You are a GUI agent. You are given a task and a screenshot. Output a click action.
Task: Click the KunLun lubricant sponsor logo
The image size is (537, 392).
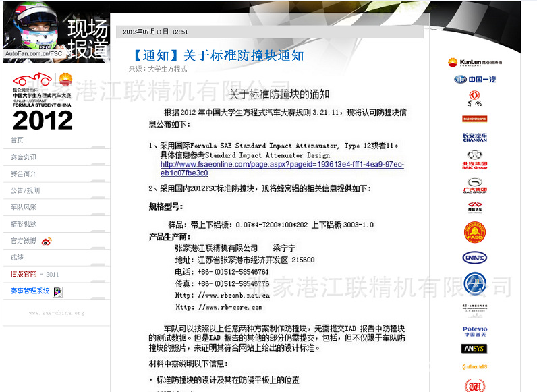(x=475, y=63)
